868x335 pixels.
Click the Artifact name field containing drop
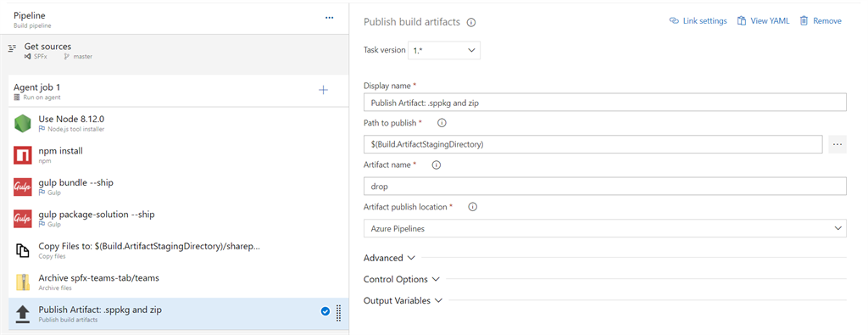pyautogui.click(x=605, y=186)
